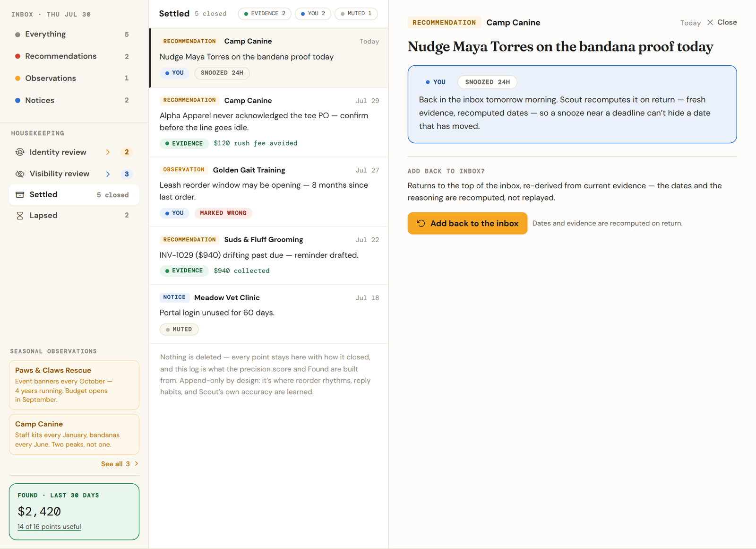Open the 14 of 16 points useful link
The width and height of the screenshot is (756, 549).
coord(49,526)
